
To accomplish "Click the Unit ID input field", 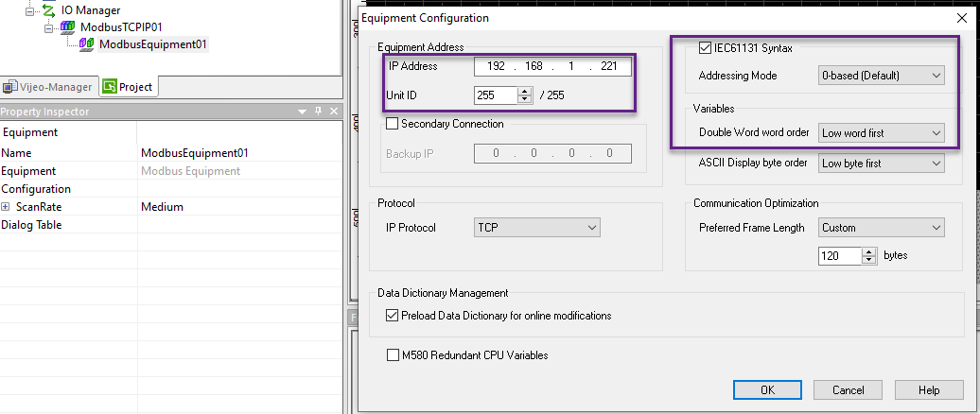I will click(x=496, y=95).
